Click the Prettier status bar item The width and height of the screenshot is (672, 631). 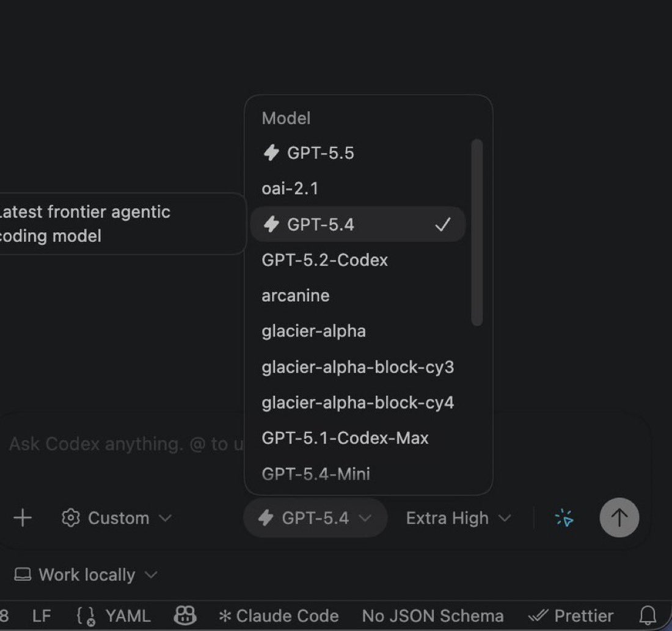pyautogui.click(x=571, y=616)
